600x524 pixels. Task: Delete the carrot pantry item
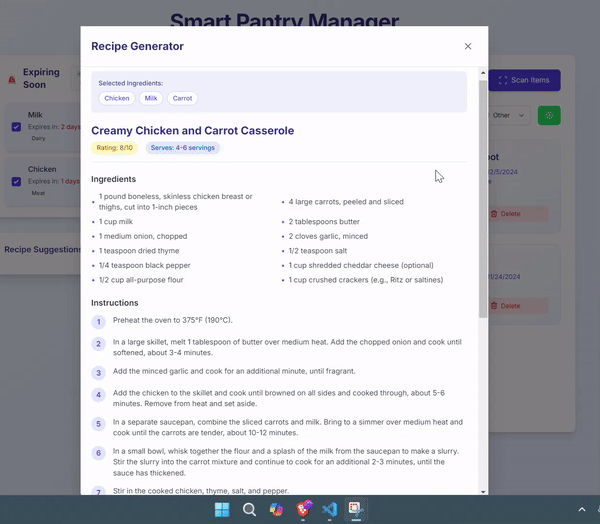(x=517, y=214)
